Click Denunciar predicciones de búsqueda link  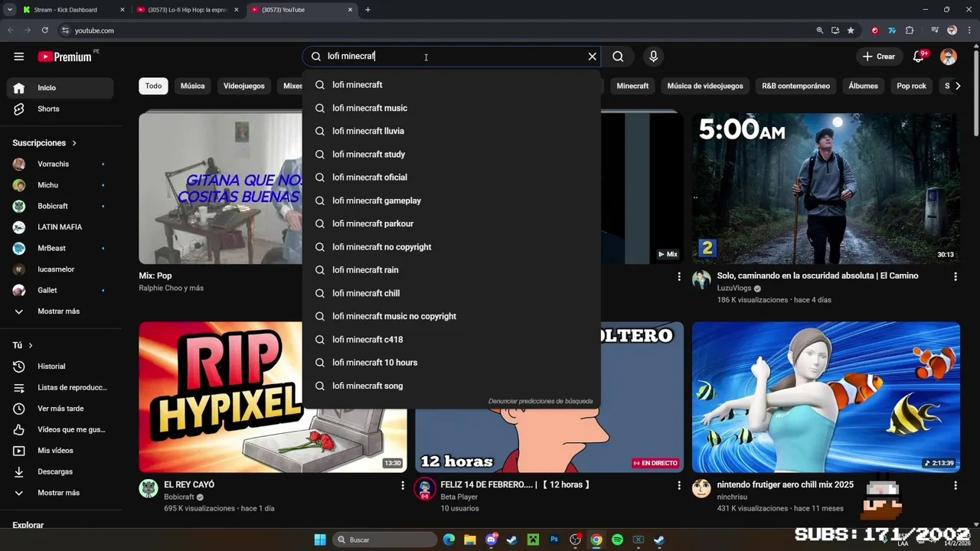point(541,401)
